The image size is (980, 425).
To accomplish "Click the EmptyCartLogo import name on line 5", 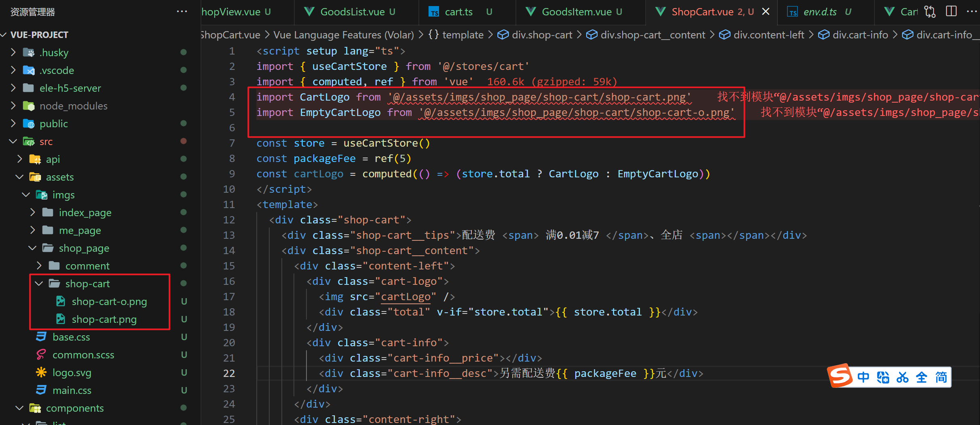I will tap(340, 113).
